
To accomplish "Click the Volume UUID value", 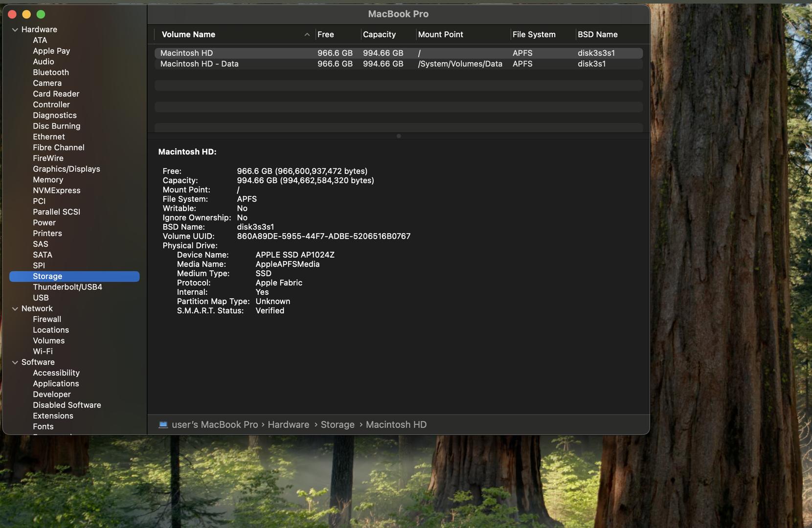I will coord(323,237).
